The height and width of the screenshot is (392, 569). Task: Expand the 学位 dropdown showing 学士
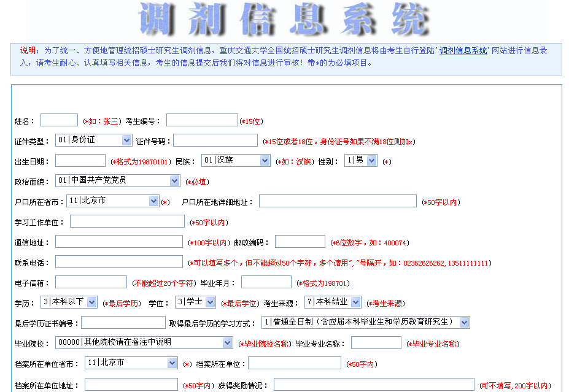(x=195, y=302)
